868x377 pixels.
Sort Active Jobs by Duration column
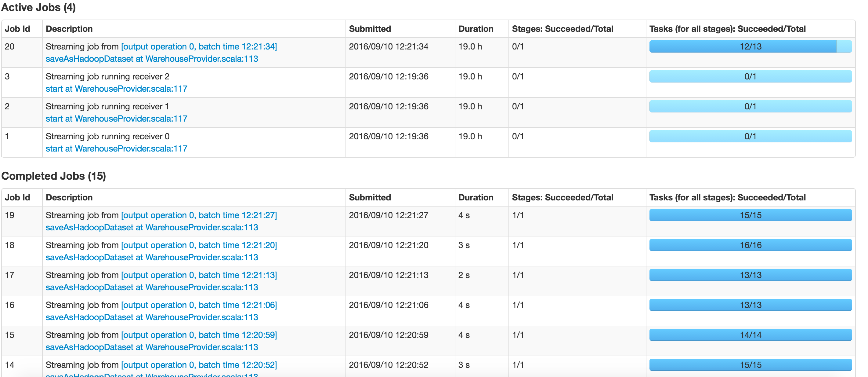coord(476,29)
